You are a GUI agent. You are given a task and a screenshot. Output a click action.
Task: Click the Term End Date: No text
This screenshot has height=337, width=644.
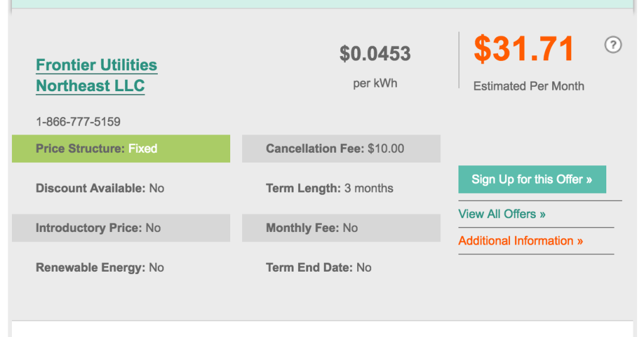click(x=318, y=268)
